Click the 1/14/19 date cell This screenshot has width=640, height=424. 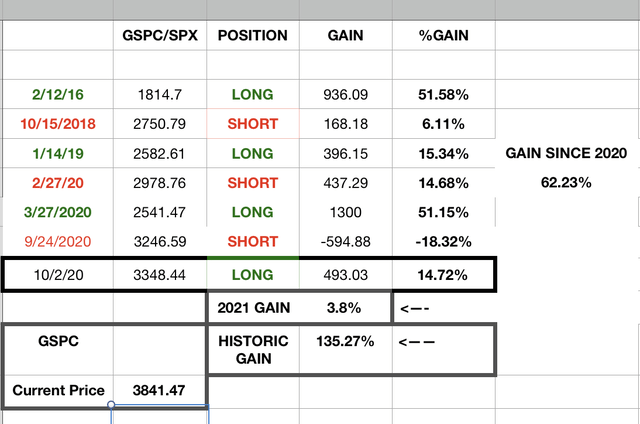pyautogui.click(x=58, y=153)
